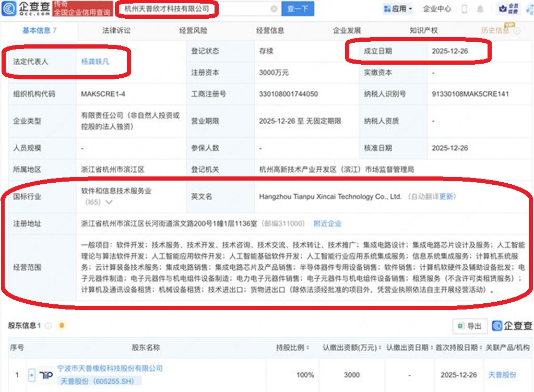Select the 100% shareholding cell
This screenshot has width=534, height=392.
305,375
